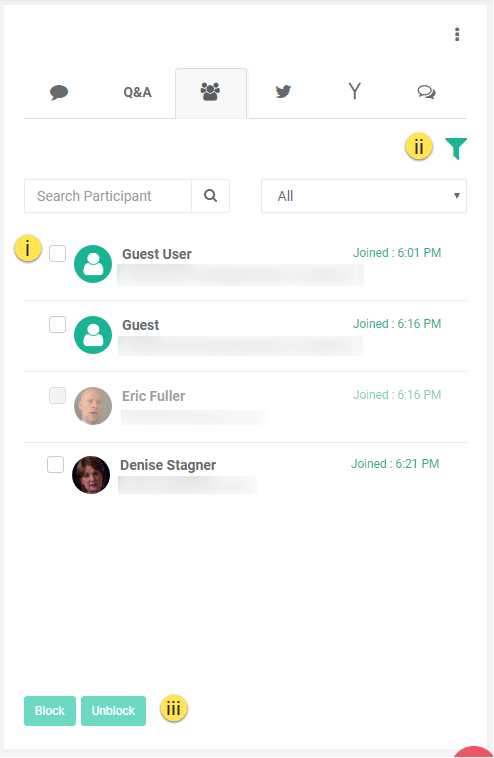
Task: Tick the checkbox beside Guest
Action: (58, 324)
